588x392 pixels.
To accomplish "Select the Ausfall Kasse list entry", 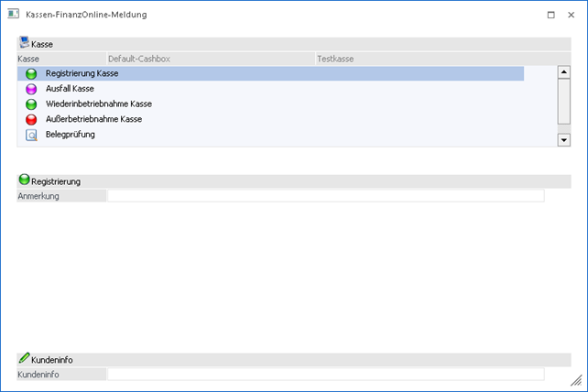I will tap(70, 89).
